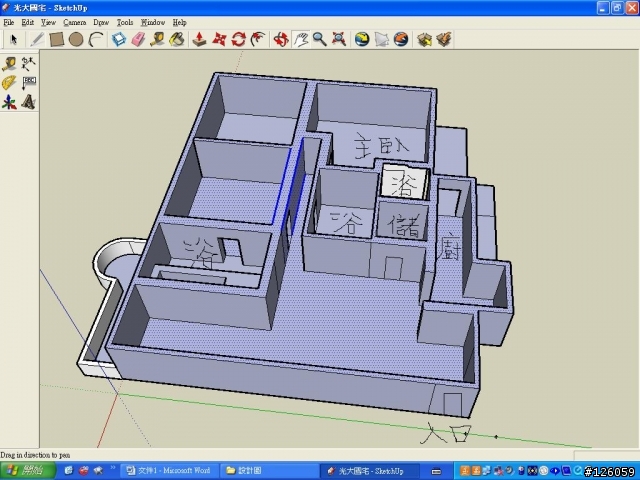Open the View menu
The width and height of the screenshot is (640, 480).
click(48, 22)
